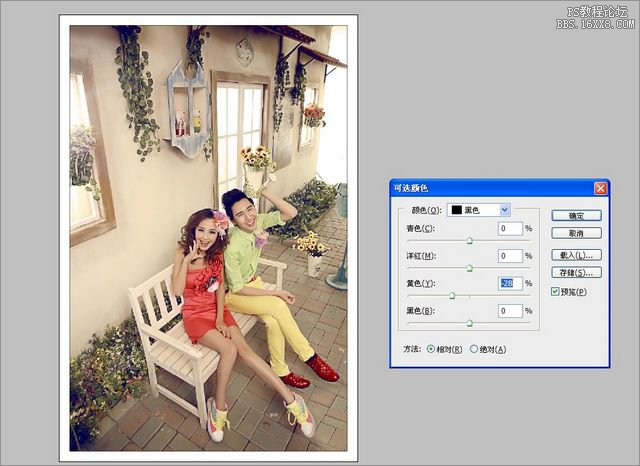This screenshot has height=466, width=640.
Task: Focus the black percentage input field
Action: (510, 311)
